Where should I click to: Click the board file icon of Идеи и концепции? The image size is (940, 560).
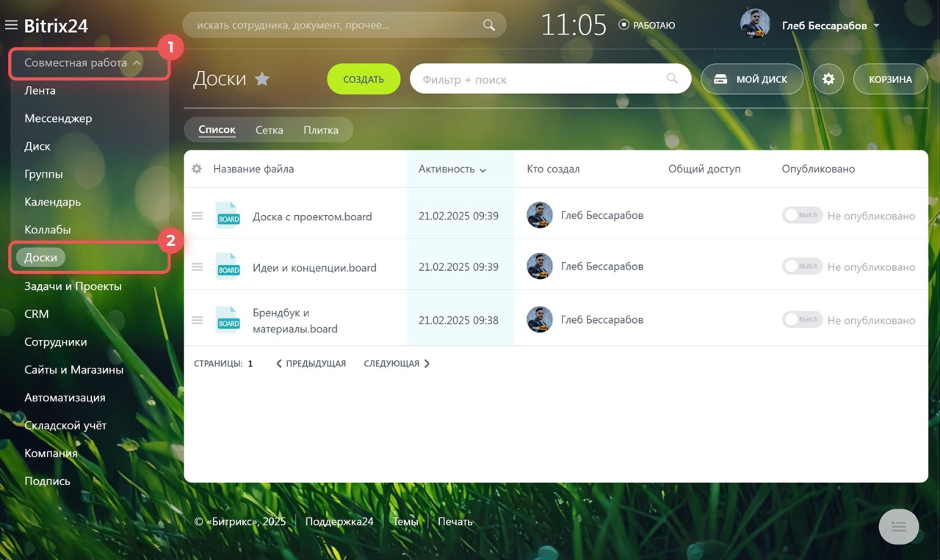tap(228, 266)
